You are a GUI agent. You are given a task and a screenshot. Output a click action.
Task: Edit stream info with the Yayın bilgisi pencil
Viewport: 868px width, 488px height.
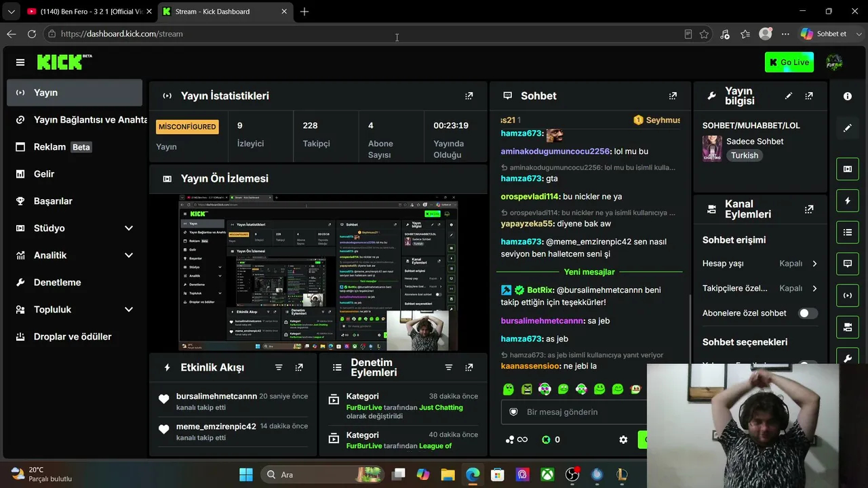click(788, 96)
